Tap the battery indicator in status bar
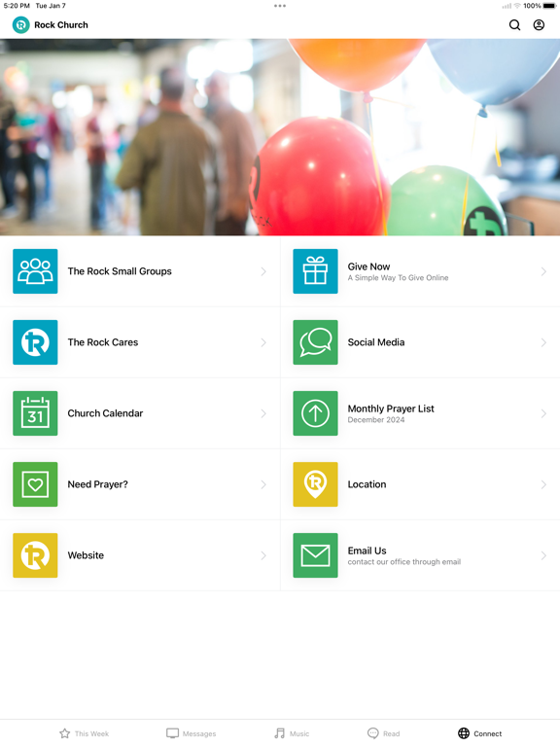Image resolution: width=560 pixels, height=747 pixels. click(x=549, y=6)
